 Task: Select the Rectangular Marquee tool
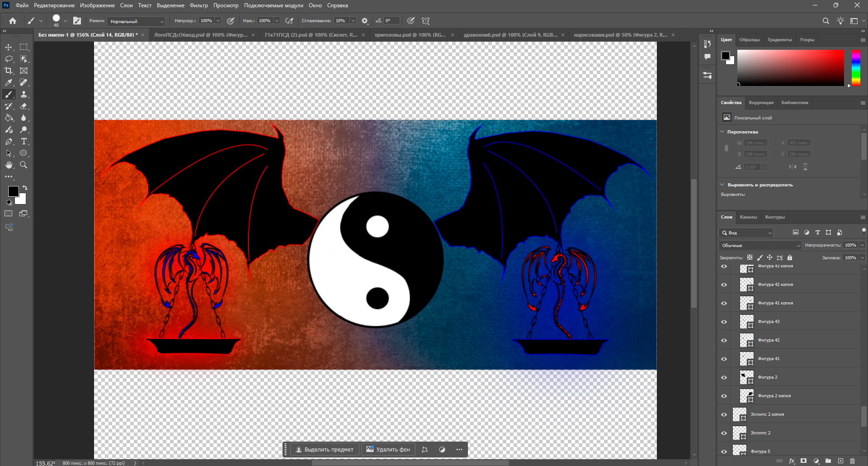coord(24,47)
